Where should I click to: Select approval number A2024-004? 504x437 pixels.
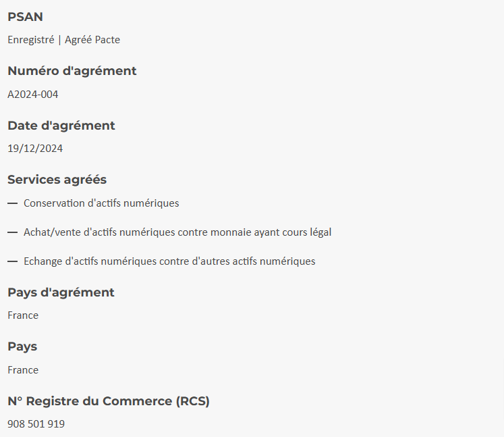[33, 95]
